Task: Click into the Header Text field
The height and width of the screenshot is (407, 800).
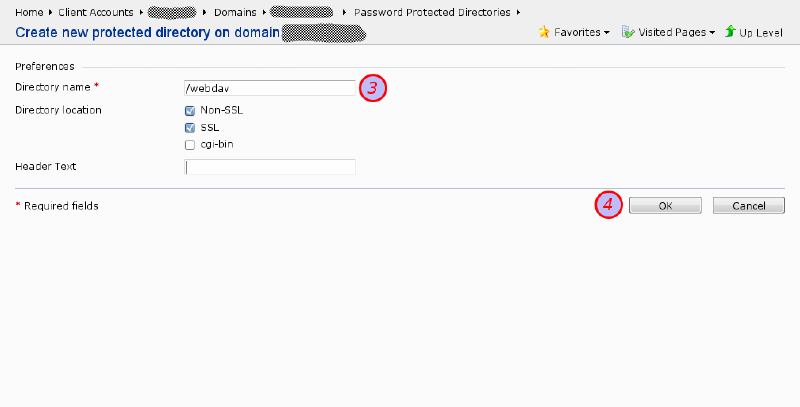Action: [x=270, y=167]
